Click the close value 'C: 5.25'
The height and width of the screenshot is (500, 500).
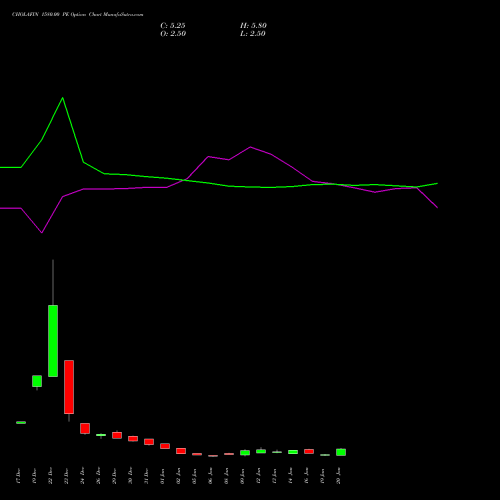tap(173, 26)
